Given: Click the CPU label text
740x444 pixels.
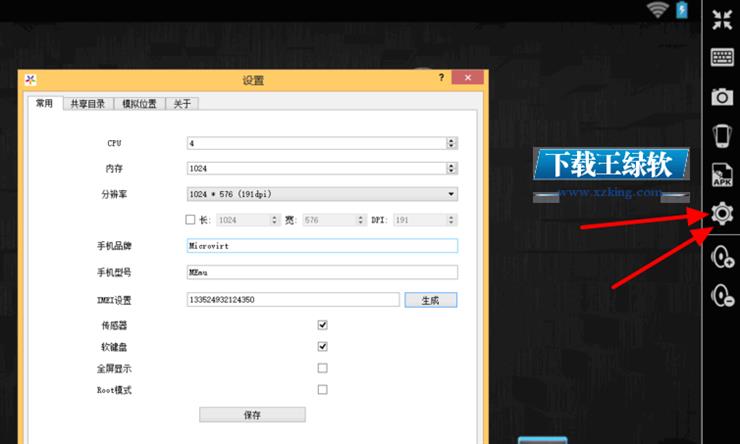Looking at the screenshot, I should tap(114, 143).
